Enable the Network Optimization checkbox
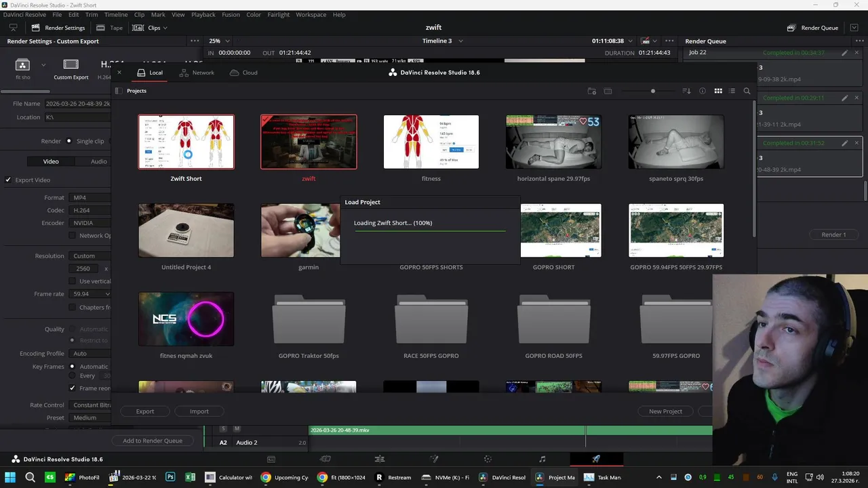This screenshot has height=488, width=868. tap(73, 235)
